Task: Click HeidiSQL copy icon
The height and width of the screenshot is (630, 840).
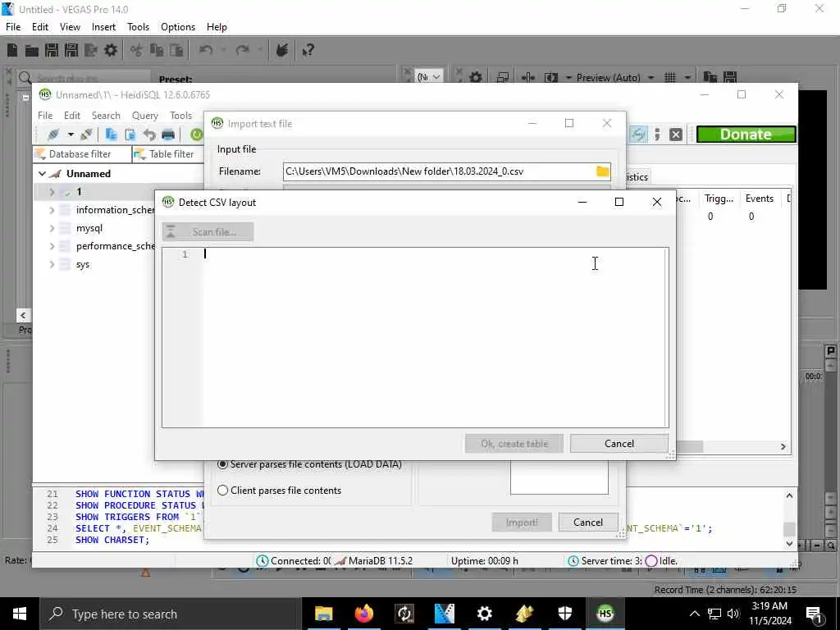Action: tap(111, 135)
